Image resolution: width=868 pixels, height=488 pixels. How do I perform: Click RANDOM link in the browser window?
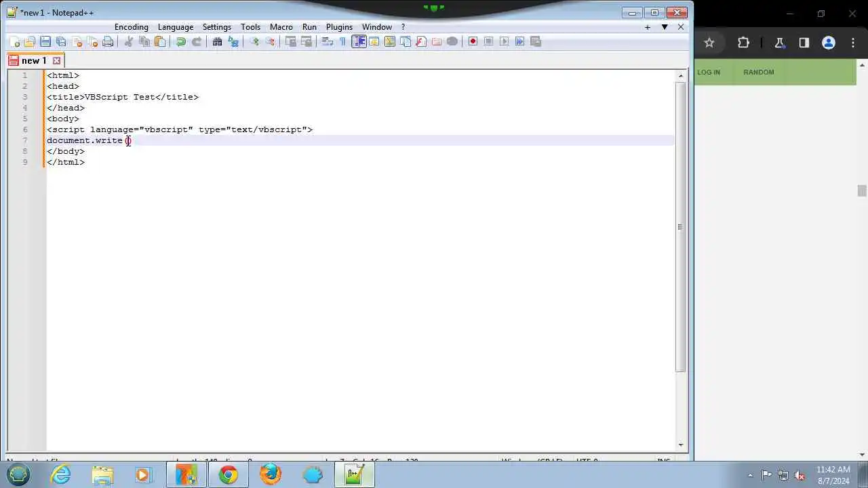click(758, 72)
